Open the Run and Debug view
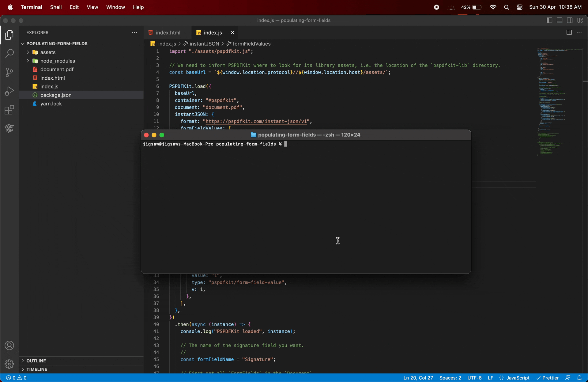588x382 pixels. click(9, 91)
